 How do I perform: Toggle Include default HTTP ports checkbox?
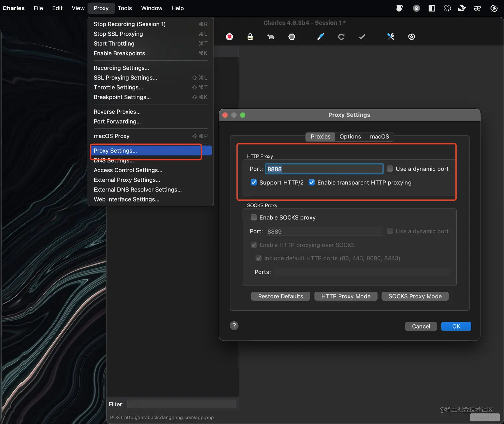pyautogui.click(x=258, y=258)
